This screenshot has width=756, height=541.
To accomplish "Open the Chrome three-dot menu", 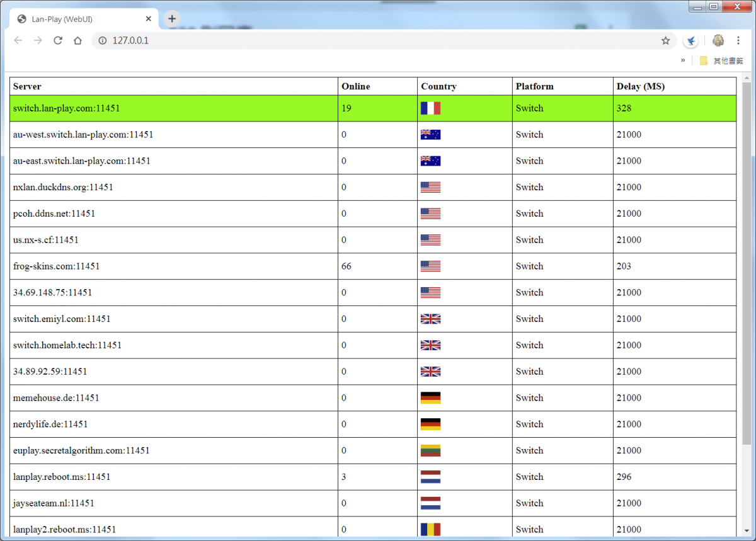I will coord(738,40).
